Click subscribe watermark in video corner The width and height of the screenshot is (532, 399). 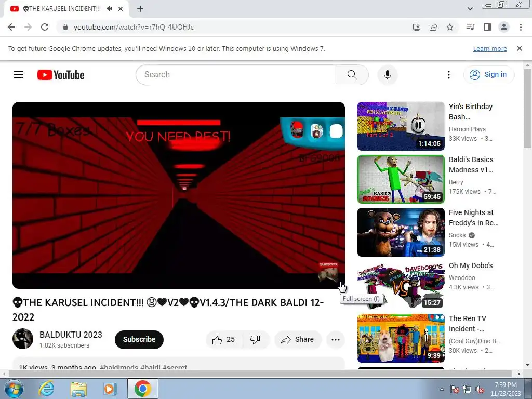(x=328, y=272)
